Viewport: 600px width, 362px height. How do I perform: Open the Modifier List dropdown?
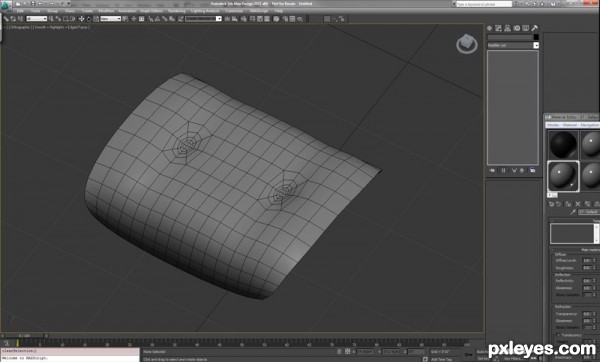tap(513, 45)
